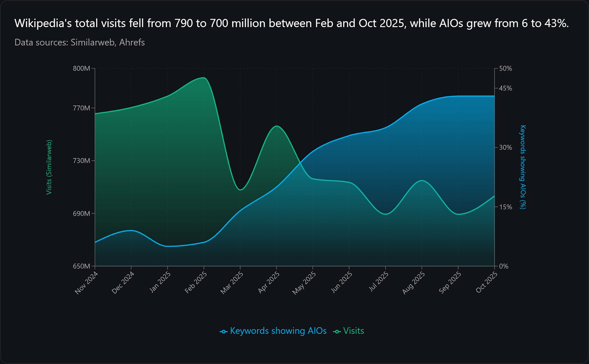The height and width of the screenshot is (364, 589).
Task: Select the Data sources subtitle text
Action: coord(80,43)
